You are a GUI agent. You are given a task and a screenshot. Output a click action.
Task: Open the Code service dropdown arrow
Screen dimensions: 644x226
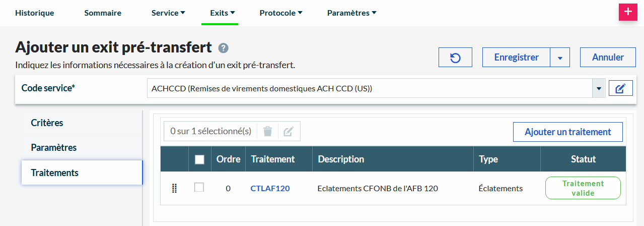pos(599,89)
